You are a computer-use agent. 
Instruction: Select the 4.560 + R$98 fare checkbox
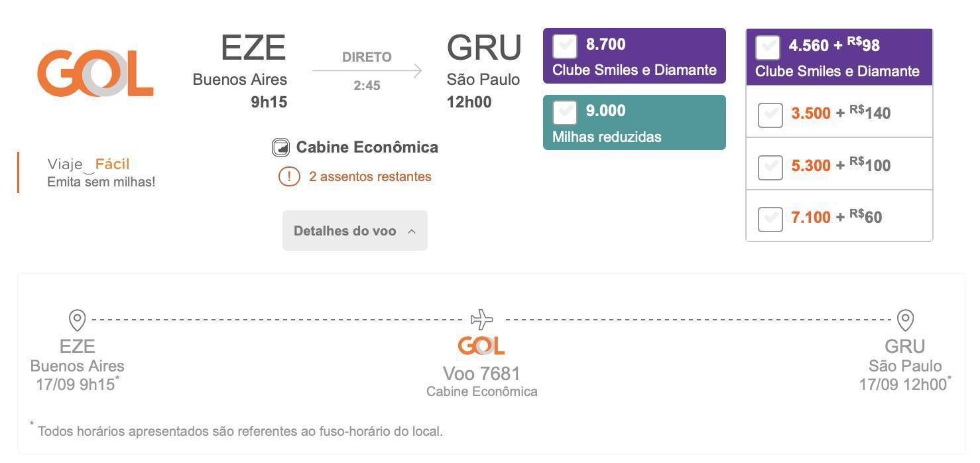pos(768,46)
